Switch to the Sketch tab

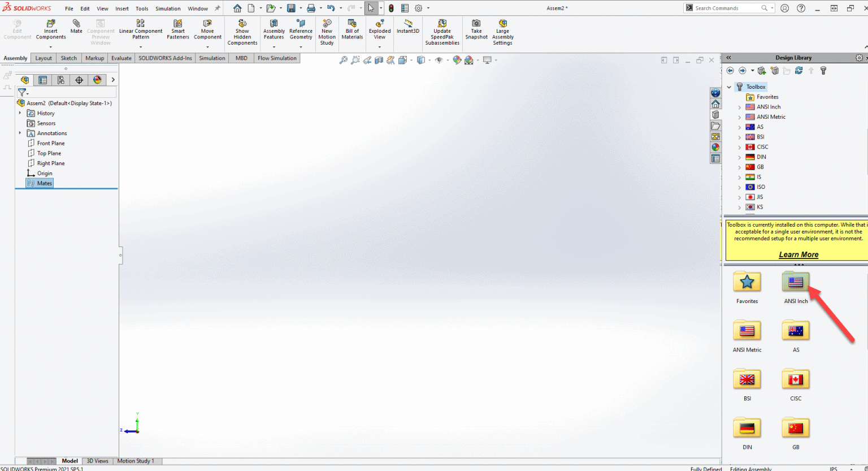point(69,58)
